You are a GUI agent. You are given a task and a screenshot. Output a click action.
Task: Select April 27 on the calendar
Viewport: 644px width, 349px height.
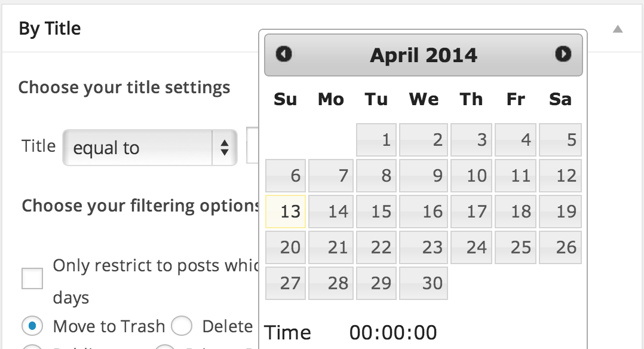click(286, 283)
